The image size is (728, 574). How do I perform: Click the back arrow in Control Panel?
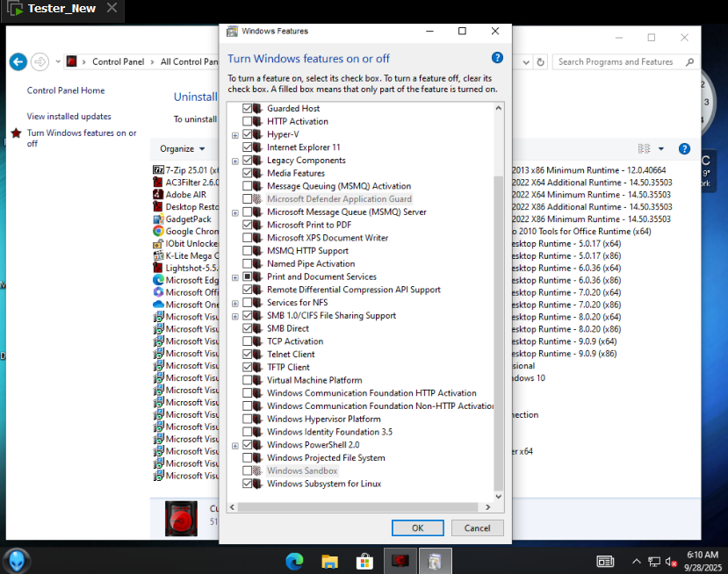click(18, 61)
